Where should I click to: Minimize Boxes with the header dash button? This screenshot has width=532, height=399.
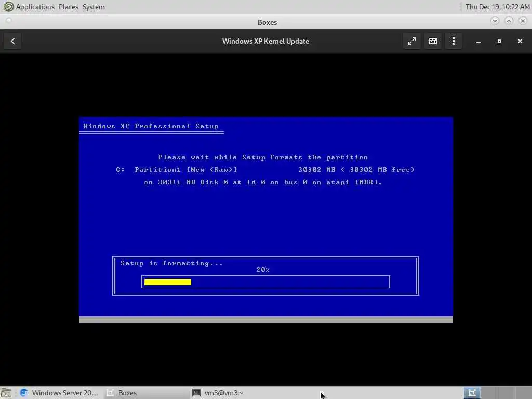click(x=478, y=41)
